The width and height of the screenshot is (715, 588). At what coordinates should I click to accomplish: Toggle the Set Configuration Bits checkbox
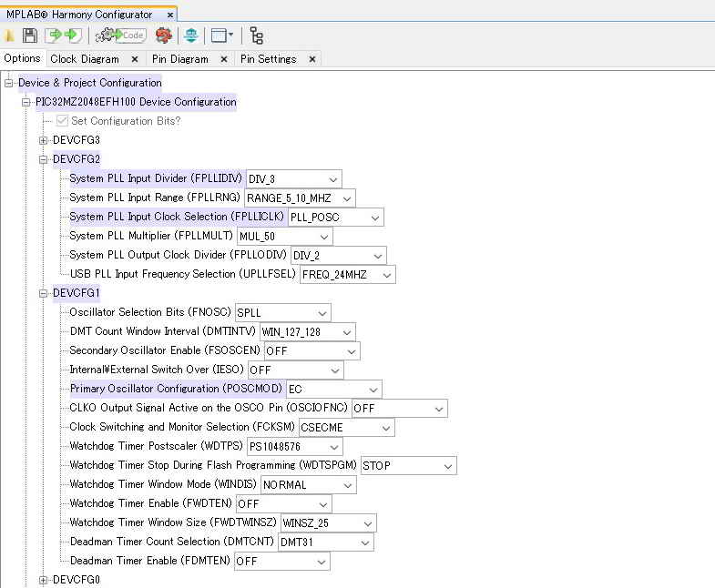tap(62, 121)
